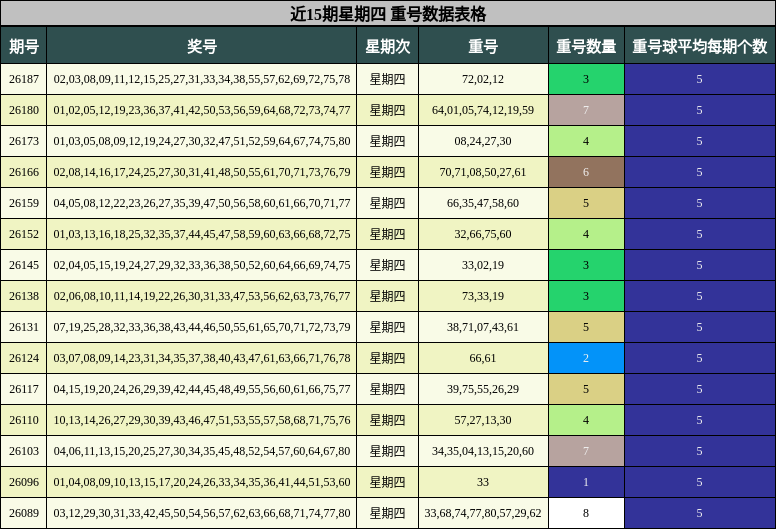776x529 pixels.
Task: Click repeat numbers cell 64,01,05,74,12,19,59
Action: pyautogui.click(x=483, y=110)
